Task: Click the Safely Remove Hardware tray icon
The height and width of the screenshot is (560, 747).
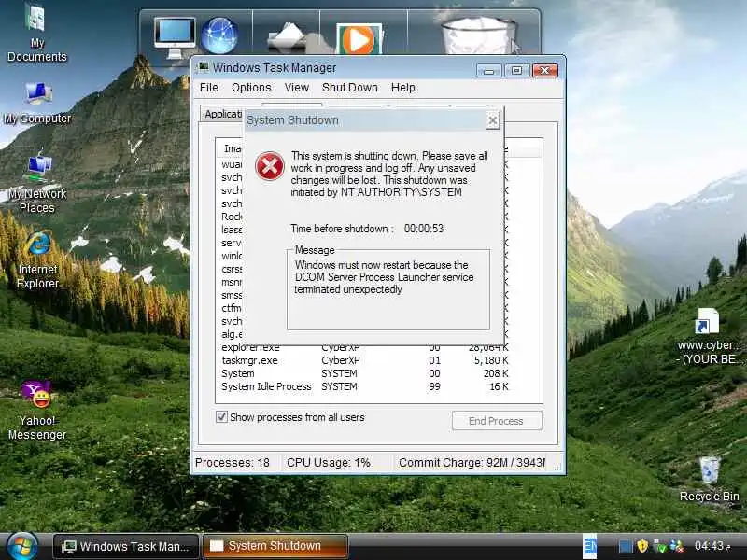Action: pos(659,546)
